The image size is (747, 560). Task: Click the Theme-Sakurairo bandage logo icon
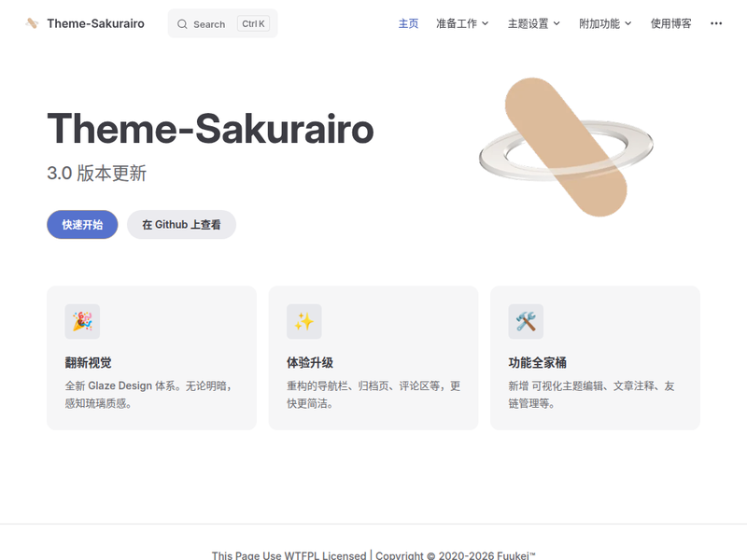32,23
